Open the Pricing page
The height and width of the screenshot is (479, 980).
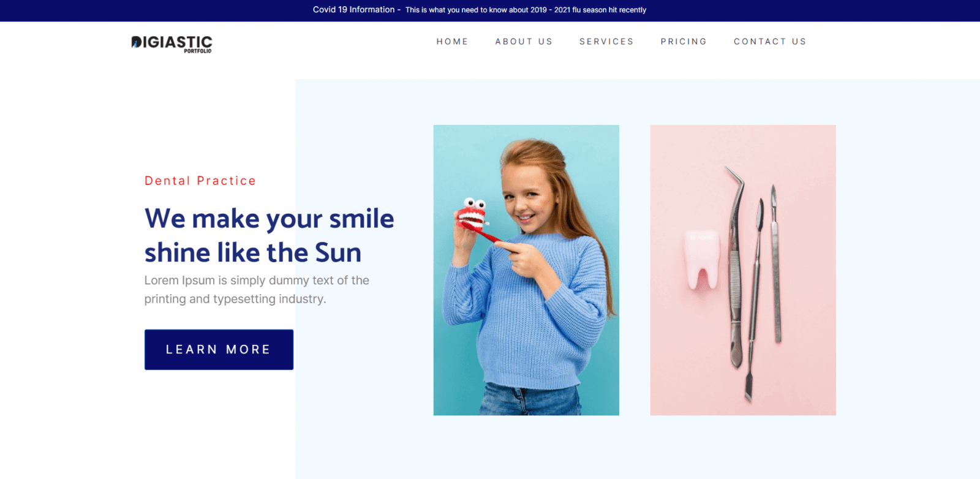coord(684,42)
